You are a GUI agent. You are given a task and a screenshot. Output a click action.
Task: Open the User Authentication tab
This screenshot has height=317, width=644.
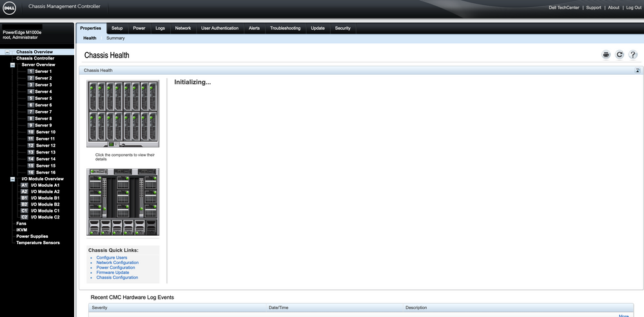[220, 28]
